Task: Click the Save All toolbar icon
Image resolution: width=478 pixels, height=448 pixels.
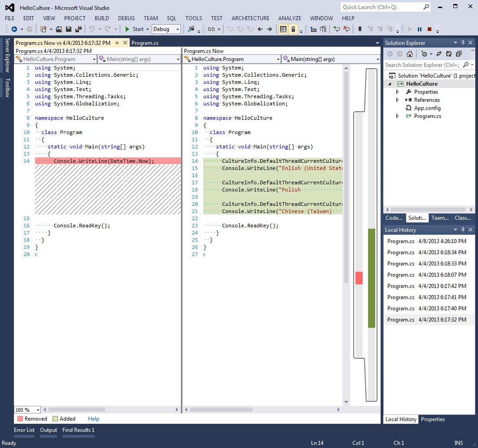Action: point(79,29)
